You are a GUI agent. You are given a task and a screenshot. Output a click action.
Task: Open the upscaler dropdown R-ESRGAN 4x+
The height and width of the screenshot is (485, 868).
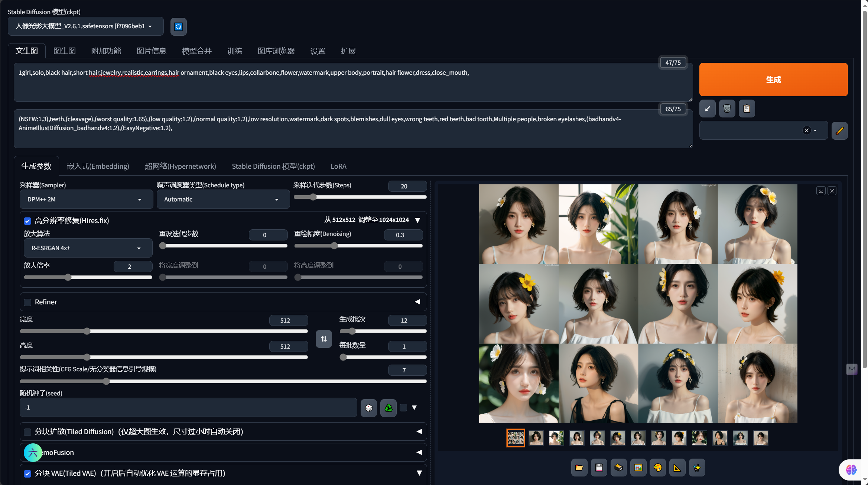point(88,248)
